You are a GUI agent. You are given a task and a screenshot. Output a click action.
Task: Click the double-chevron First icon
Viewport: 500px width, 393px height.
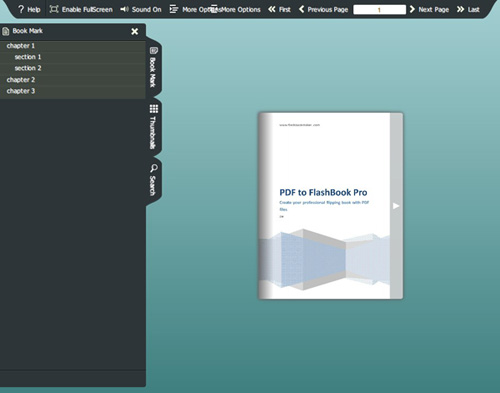pos(272,9)
